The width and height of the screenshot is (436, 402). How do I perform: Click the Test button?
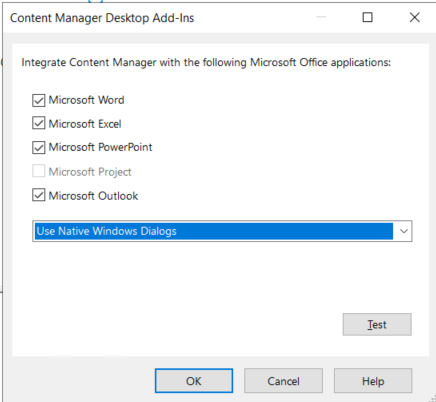point(377,324)
